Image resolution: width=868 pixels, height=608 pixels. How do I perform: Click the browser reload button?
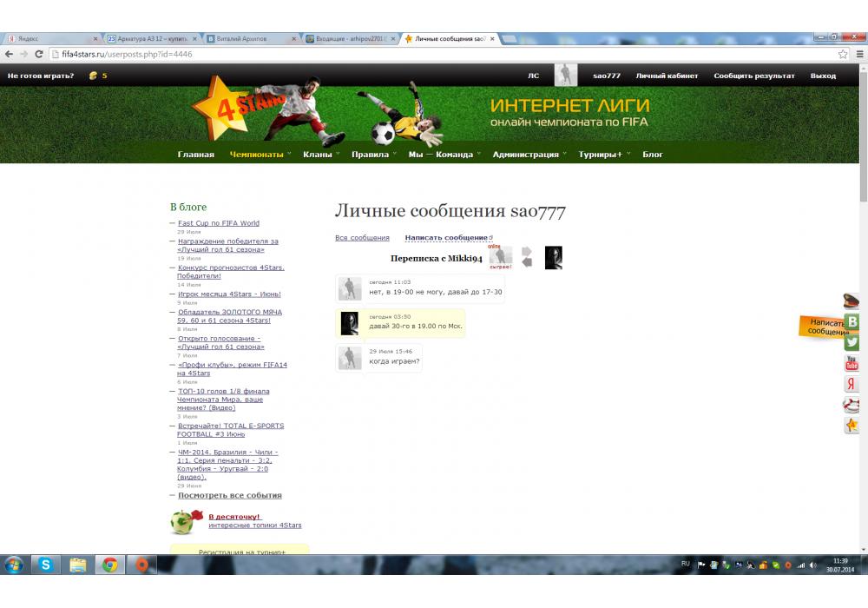point(39,54)
